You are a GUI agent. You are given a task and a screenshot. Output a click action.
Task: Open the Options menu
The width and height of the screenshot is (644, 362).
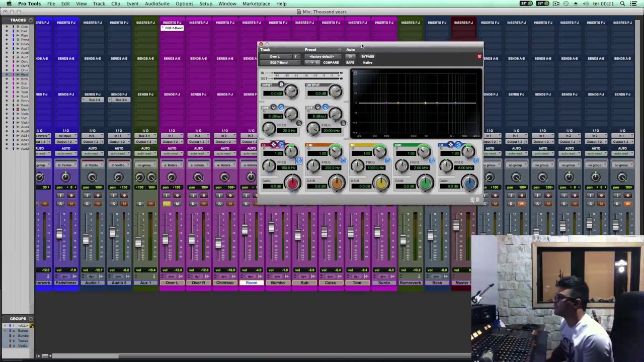(x=184, y=4)
